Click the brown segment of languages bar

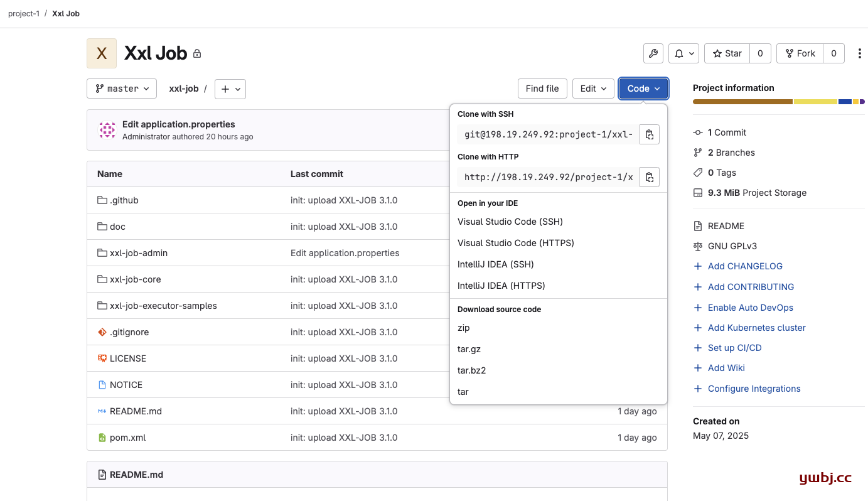tap(742, 102)
